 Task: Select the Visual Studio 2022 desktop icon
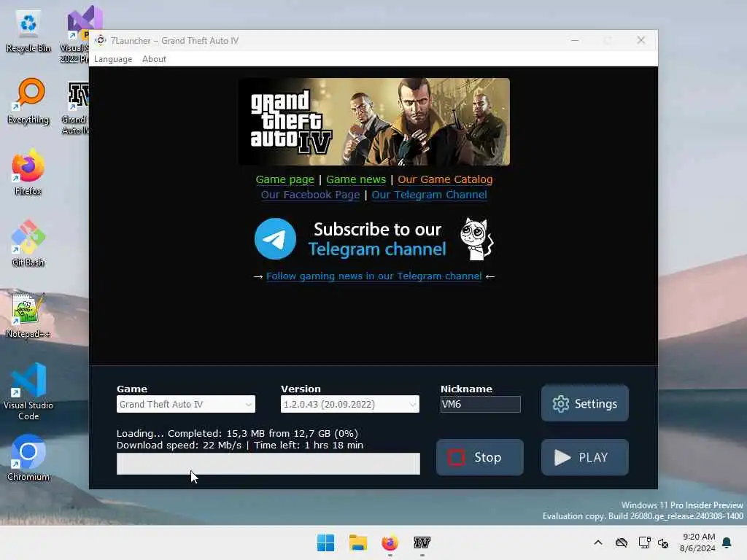click(76, 34)
